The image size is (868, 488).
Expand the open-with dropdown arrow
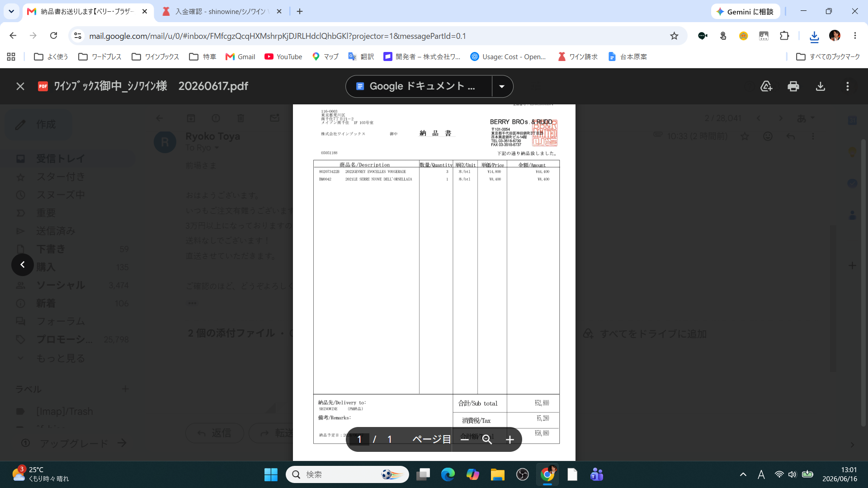pyautogui.click(x=502, y=86)
